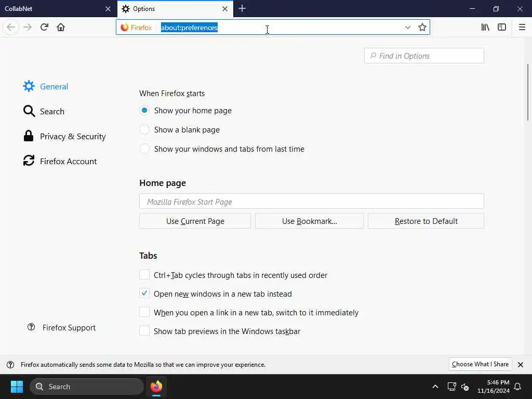Show hidden system tray icons
This screenshot has height=399, width=532.
435,387
